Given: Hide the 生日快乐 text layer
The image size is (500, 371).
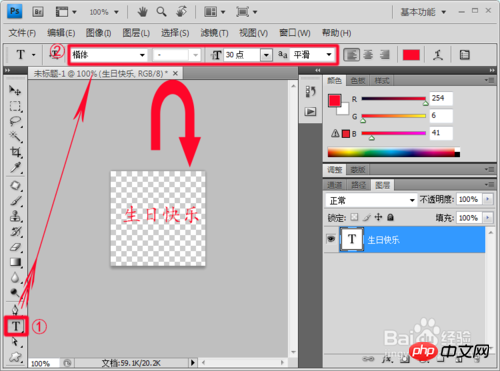Looking at the screenshot, I should 331,239.
